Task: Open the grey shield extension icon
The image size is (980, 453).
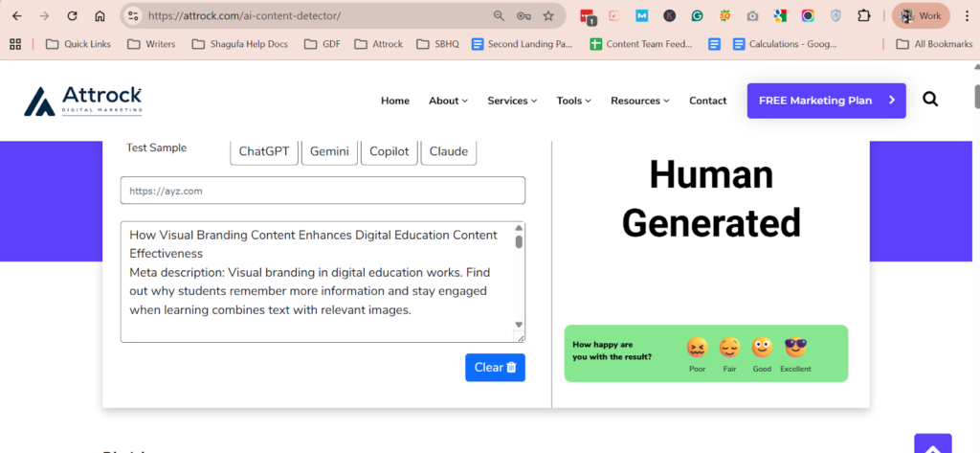Action: [x=835, y=16]
